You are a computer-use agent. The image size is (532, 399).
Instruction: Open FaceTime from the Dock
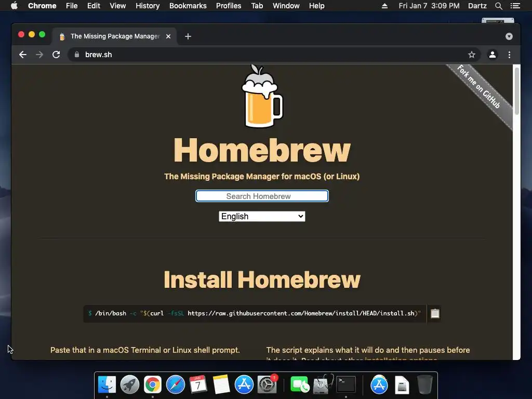coord(300,384)
